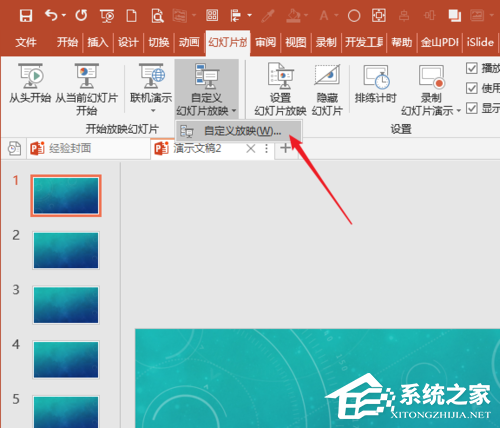The width and height of the screenshot is (500, 428).
Task: Toggle the 播放 checkbox in settings group
Action: 472,68
